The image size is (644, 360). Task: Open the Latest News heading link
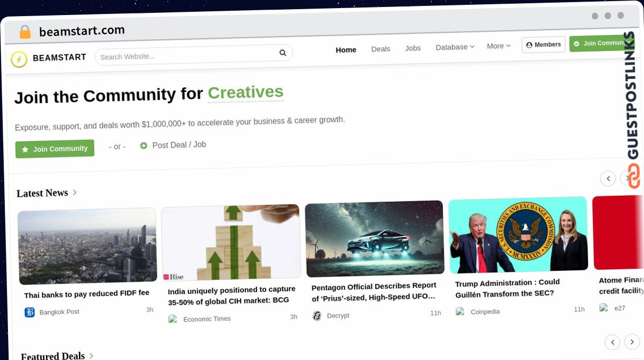pos(42,193)
